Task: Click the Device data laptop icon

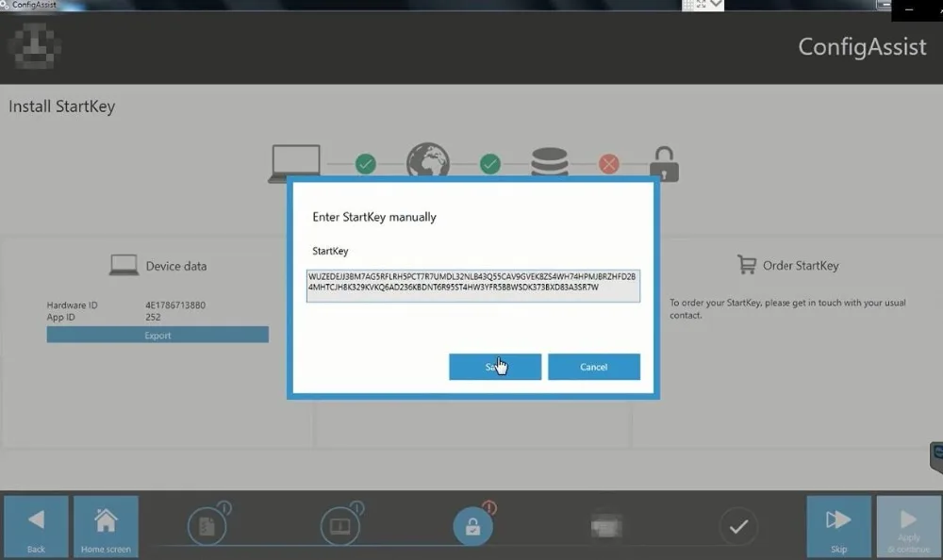Action: (124, 265)
